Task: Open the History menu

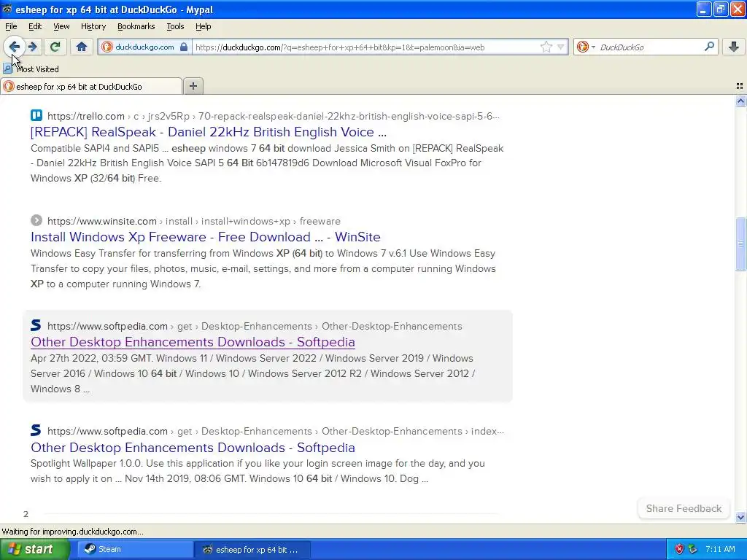Action: [93, 26]
